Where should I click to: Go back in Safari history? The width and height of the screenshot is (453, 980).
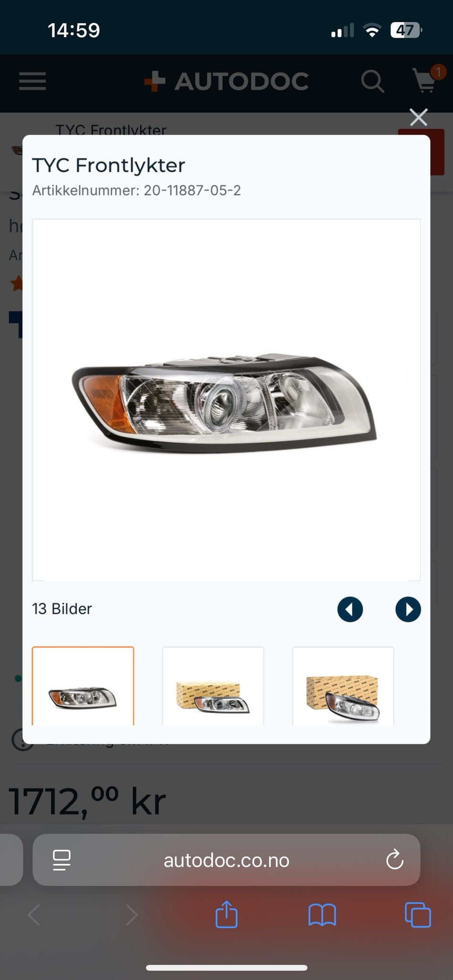pos(34,915)
